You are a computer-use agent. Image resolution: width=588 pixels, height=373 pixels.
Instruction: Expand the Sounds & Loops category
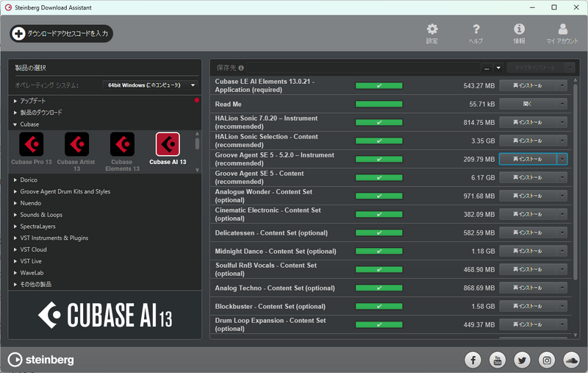point(15,215)
